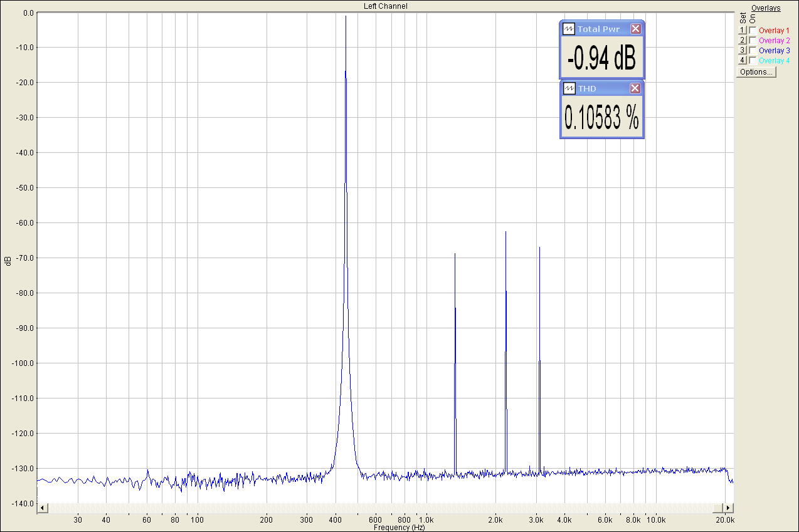Image resolution: width=799 pixels, height=532 pixels.
Task: Click the frequency scrollbar left arrow
Action: [x=43, y=507]
